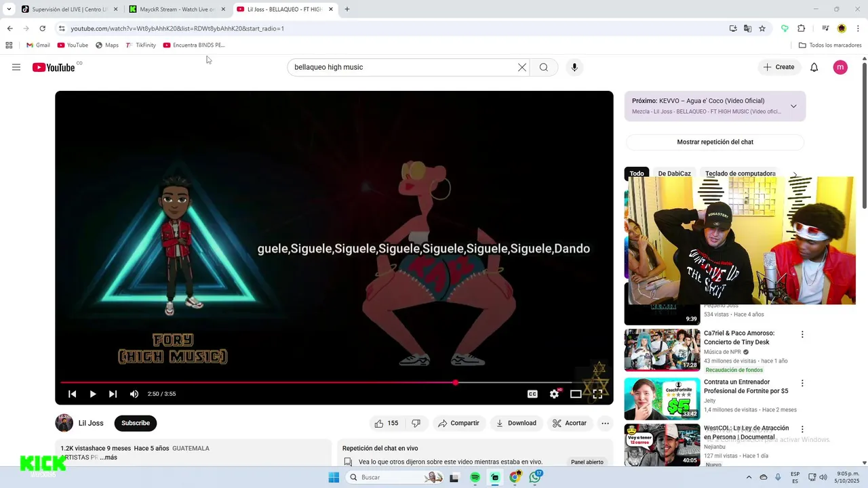Open YouTube notifications bell

coord(814,67)
